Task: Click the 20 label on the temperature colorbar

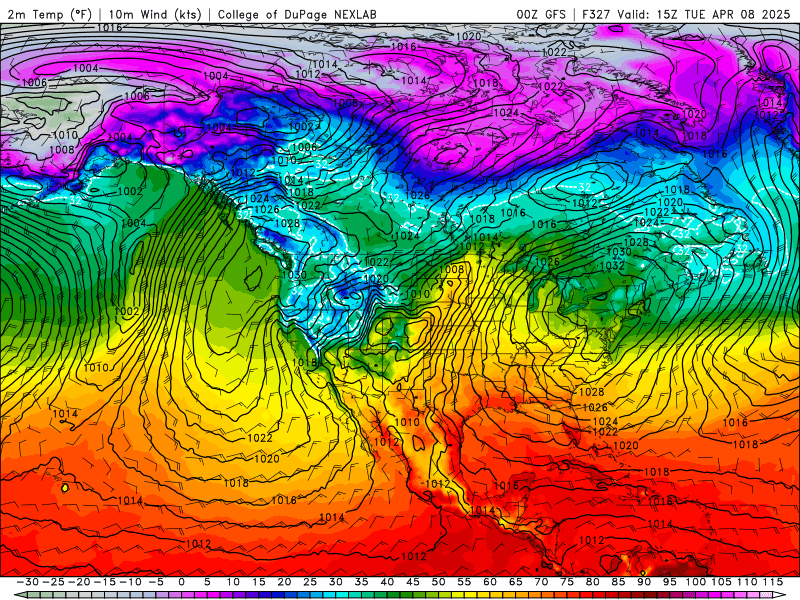Action: pos(284,582)
